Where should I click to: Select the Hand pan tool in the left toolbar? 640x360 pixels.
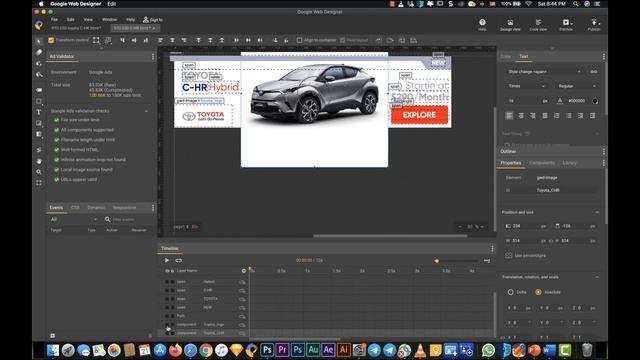coord(39,161)
